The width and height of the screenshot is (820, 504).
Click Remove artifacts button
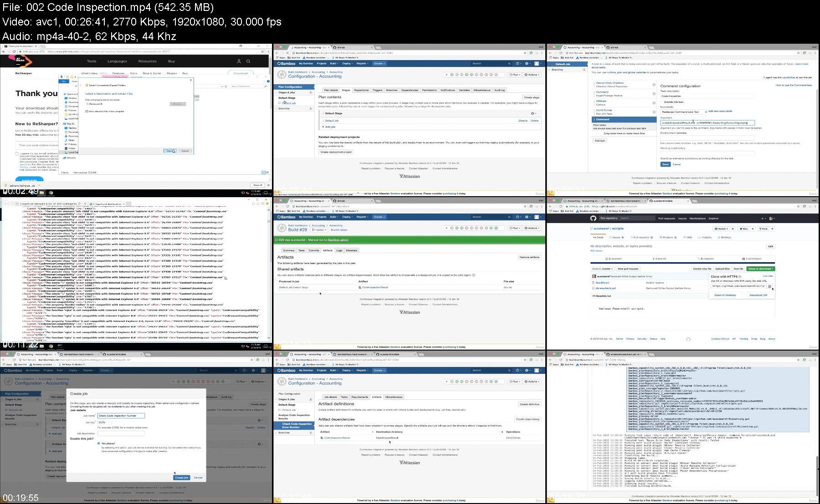[529, 257]
